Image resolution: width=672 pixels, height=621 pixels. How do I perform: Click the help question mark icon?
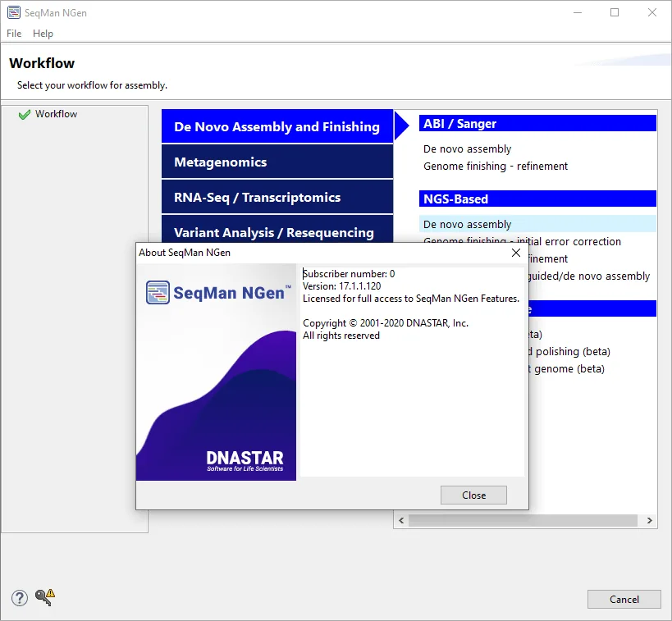20,598
